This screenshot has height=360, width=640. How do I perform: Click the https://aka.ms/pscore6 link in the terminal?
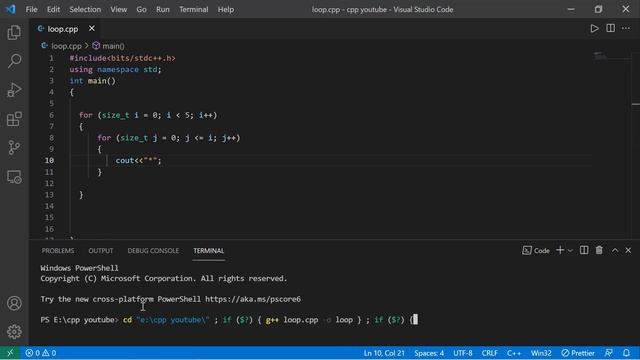pyautogui.click(x=253, y=299)
